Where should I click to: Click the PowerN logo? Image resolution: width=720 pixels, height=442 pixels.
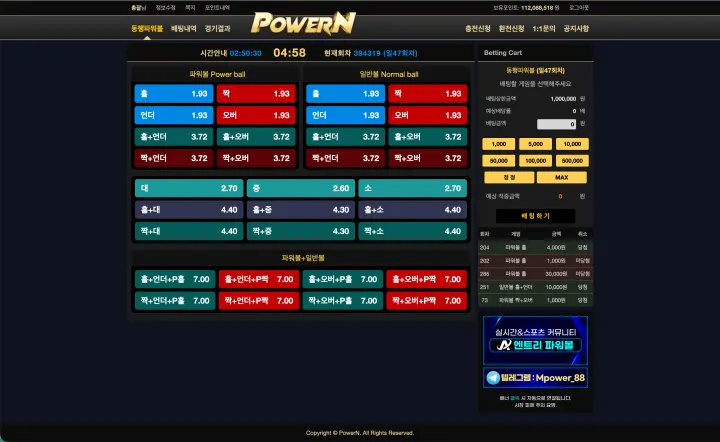click(x=303, y=23)
